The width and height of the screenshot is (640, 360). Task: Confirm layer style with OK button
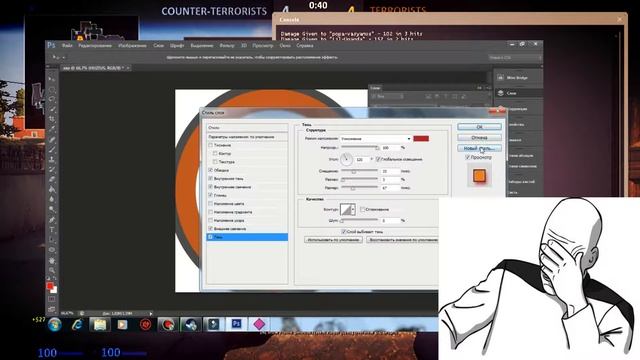(x=479, y=127)
